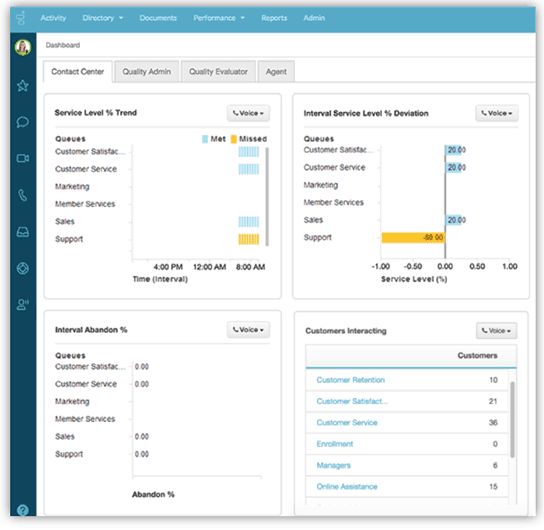Switch to the Quality Admin tab

point(147,72)
